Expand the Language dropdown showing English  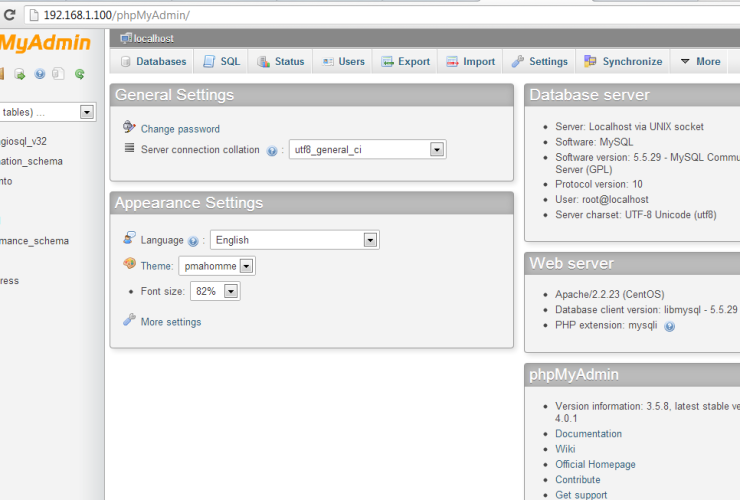[370, 240]
